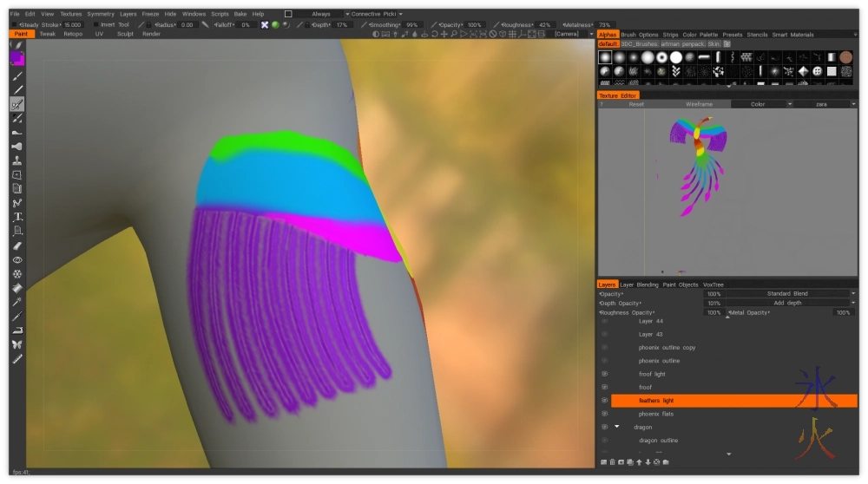Switch to the Sculpt room tab
Image resolution: width=868 pixels, height=484 pixels.
point(125,34)
